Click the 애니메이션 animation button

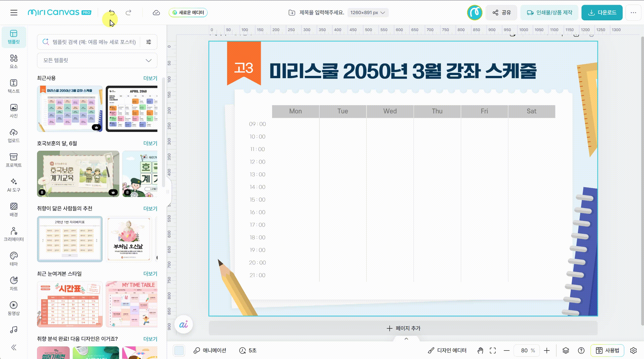click(210, 351)
